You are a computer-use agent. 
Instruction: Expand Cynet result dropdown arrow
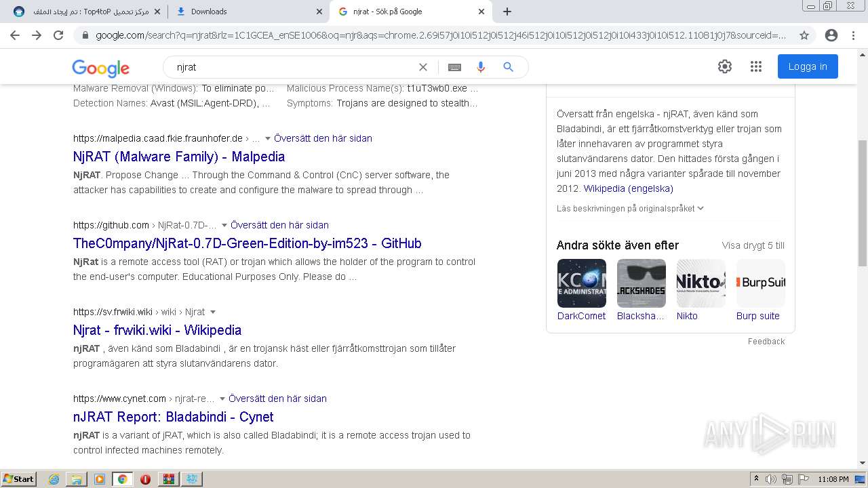[222, 399]
